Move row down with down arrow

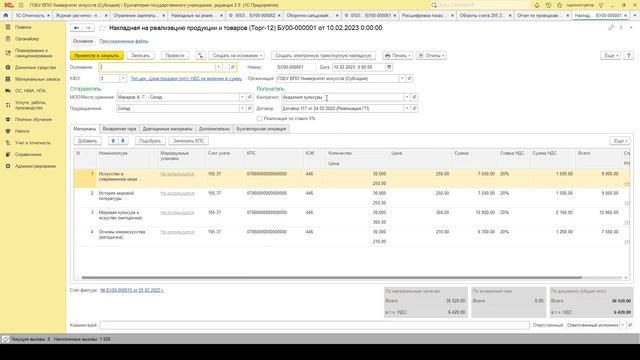pyautogui.click(x=122, y=141)
